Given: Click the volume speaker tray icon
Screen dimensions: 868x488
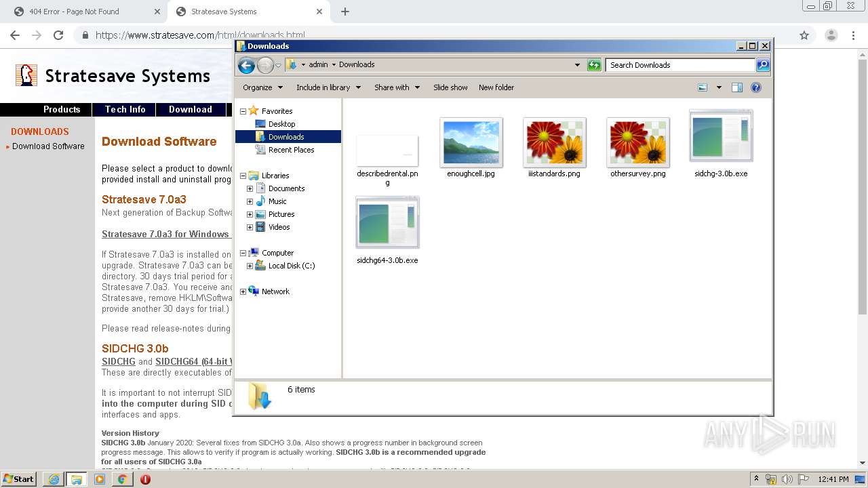Looking at the screenshot, I should coord(787,479).
